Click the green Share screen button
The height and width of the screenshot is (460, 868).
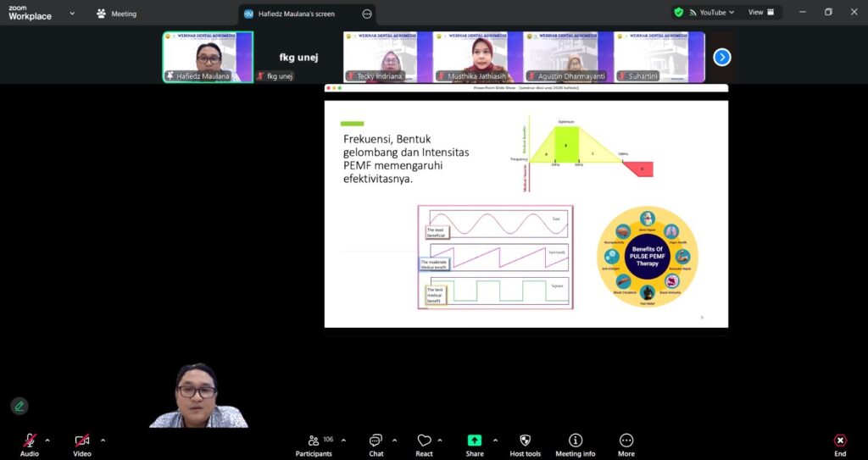pyautogui.click(x=475, y=441)
